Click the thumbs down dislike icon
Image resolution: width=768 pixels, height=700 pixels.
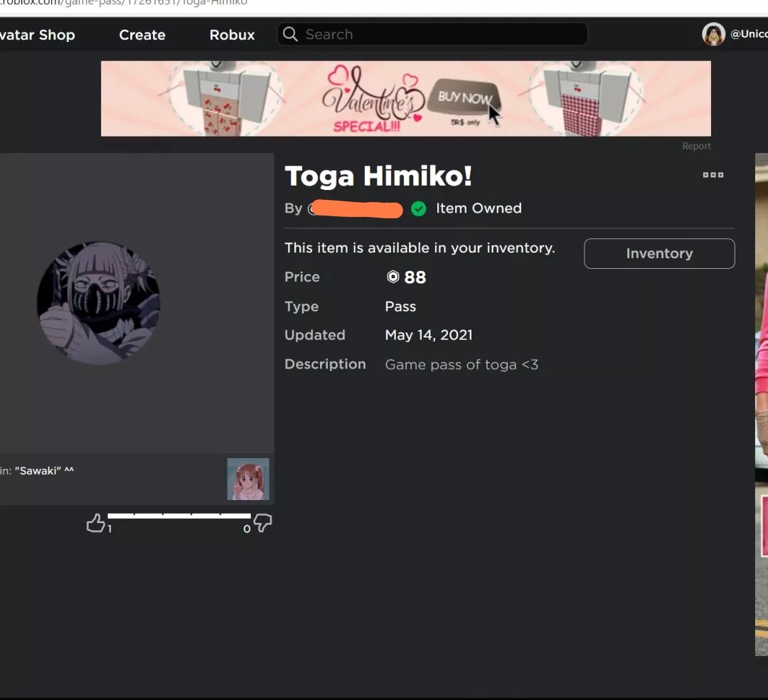pyautogui.click(x=262, y=523)
